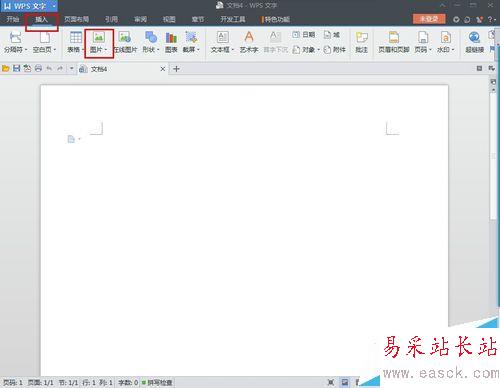Open 页眉和页脚 header and footer
Screen dimensions: 500x388
tap(394, 42)
